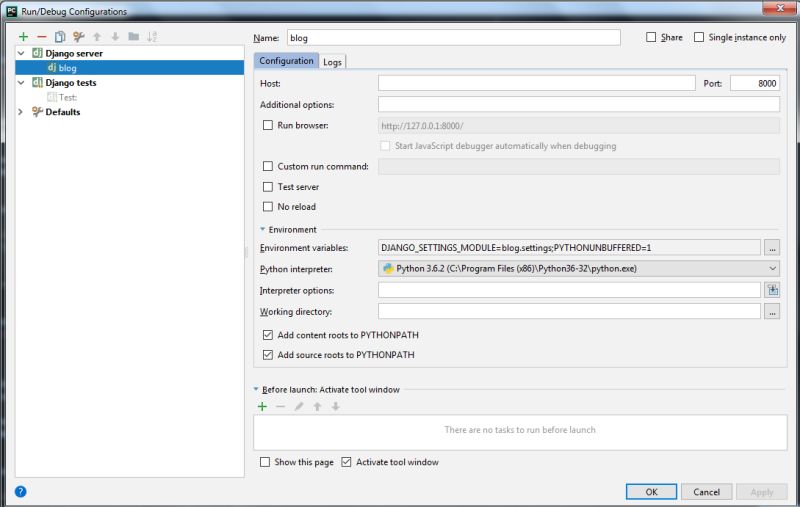Click the OK button

pyautogui.click(x=652, y=492)
